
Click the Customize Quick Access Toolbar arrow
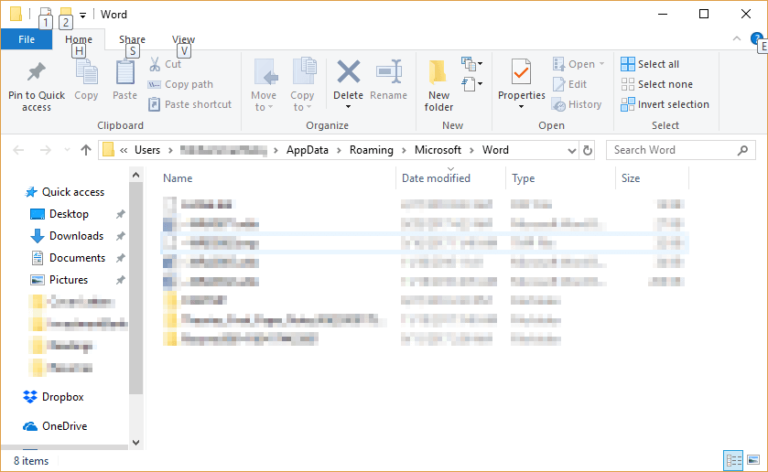pyautogui.click(x=83, y=15)
